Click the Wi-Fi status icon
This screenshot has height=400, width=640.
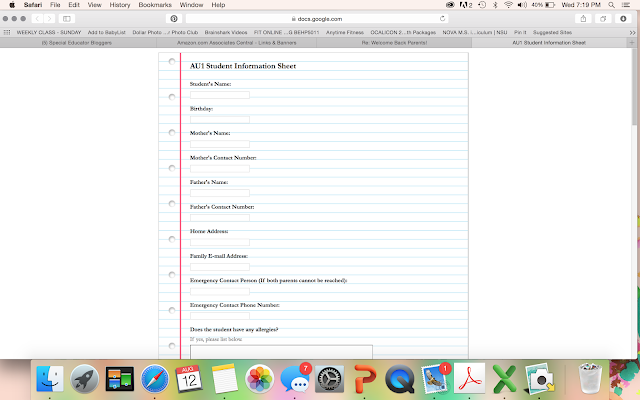pos(508,5)
